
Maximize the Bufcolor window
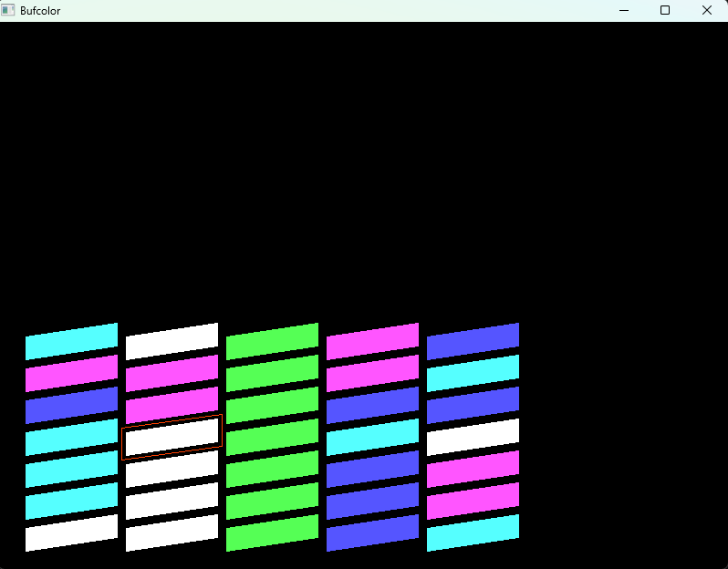coord(665,10)
